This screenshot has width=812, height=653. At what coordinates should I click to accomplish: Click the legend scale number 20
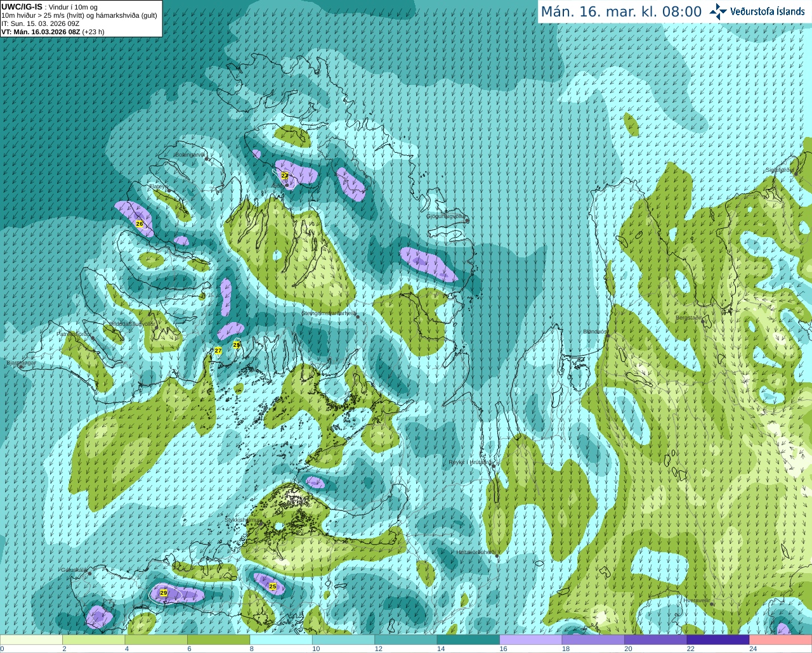coord(628,649)
